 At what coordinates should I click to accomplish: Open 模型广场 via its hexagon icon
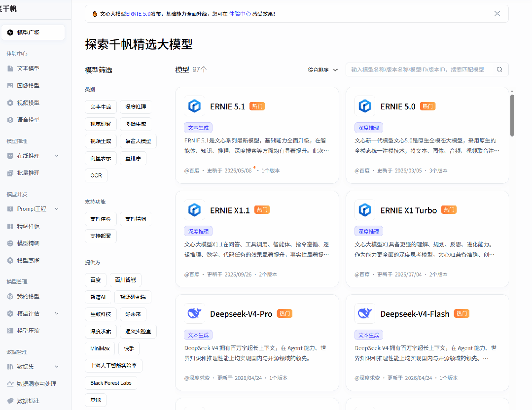pyautogui.click(x=10, y=33)
